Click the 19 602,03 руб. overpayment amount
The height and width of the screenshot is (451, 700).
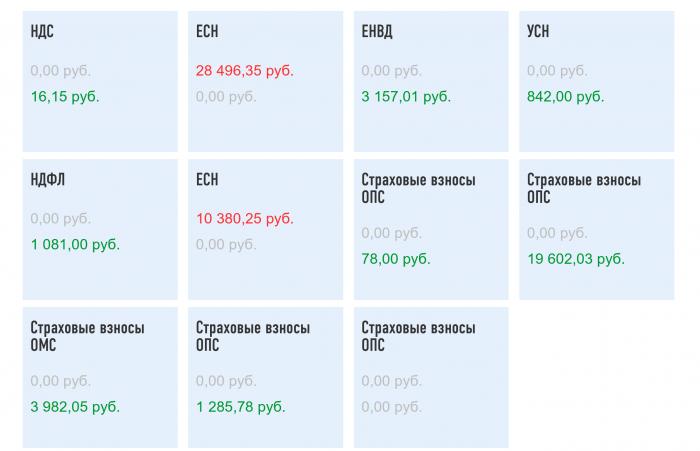click(576, 259)
